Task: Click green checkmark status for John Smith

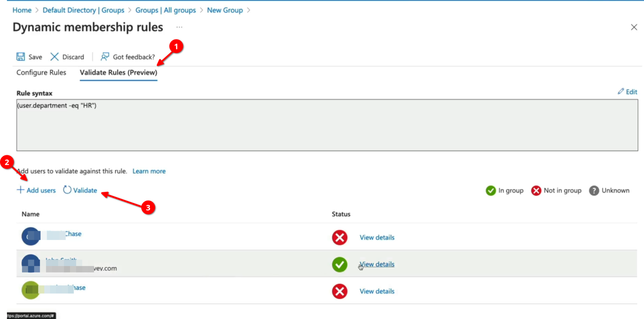Action: tap(339, 265)
